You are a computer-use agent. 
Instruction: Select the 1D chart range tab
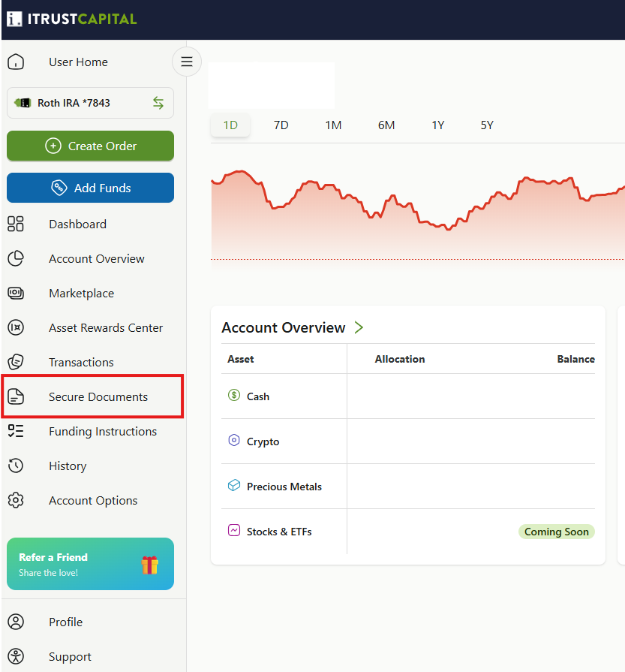[x=230, y=125]
